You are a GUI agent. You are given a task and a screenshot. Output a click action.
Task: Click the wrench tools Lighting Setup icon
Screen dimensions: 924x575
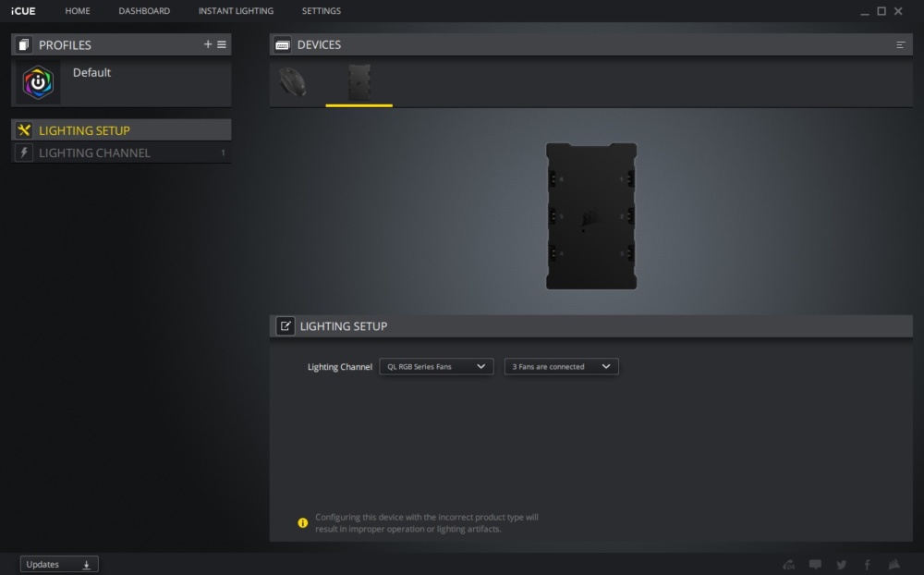(24, 130)
